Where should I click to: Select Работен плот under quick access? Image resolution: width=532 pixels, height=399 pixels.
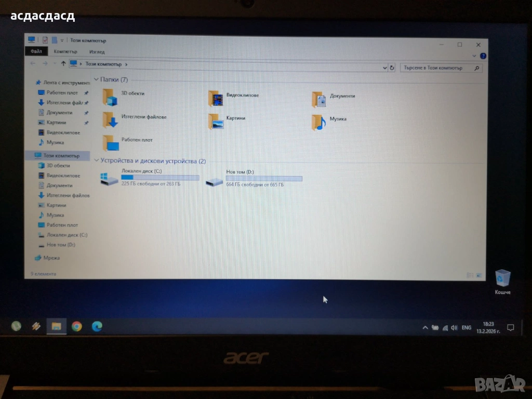pyautogui.click(x=62, y=92)
